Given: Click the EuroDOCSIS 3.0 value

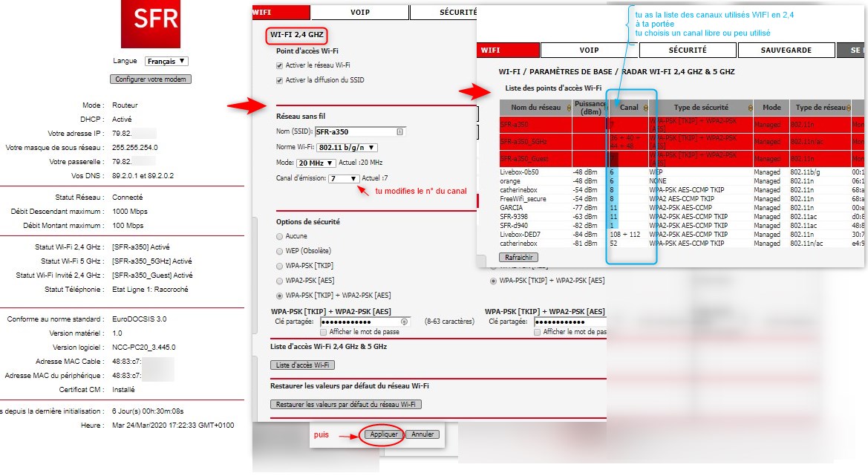Looking at the screenshot, I should 139,319.
